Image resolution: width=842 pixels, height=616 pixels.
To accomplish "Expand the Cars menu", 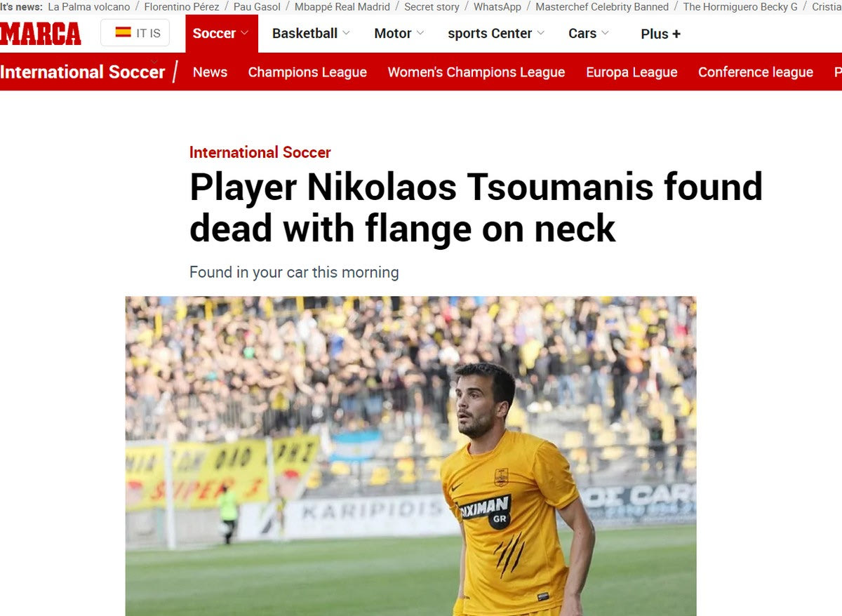I will click(589, 33).
